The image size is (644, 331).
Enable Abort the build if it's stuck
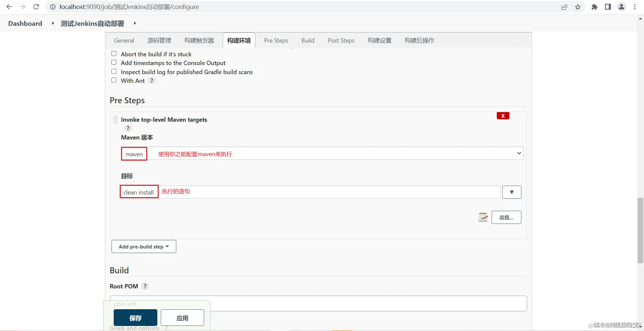pyautogui.click(x=114, y=54)
